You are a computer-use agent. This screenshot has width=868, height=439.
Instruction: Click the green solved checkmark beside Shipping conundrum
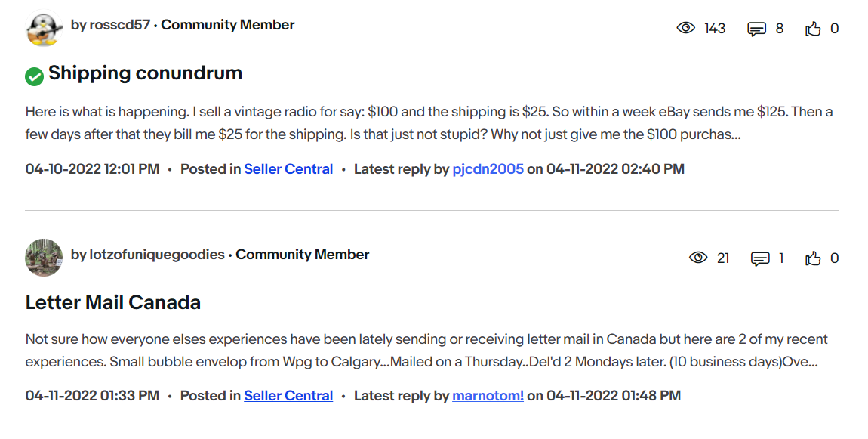34,76
